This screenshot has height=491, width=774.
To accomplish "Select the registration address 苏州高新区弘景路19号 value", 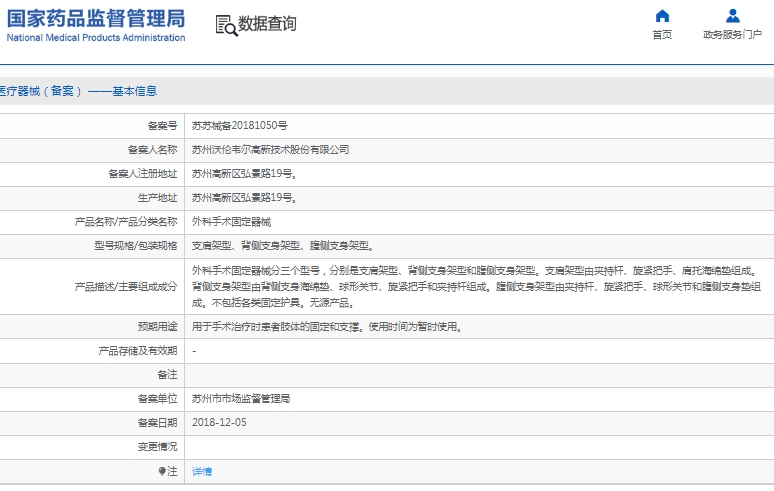I will click(244, 174).
